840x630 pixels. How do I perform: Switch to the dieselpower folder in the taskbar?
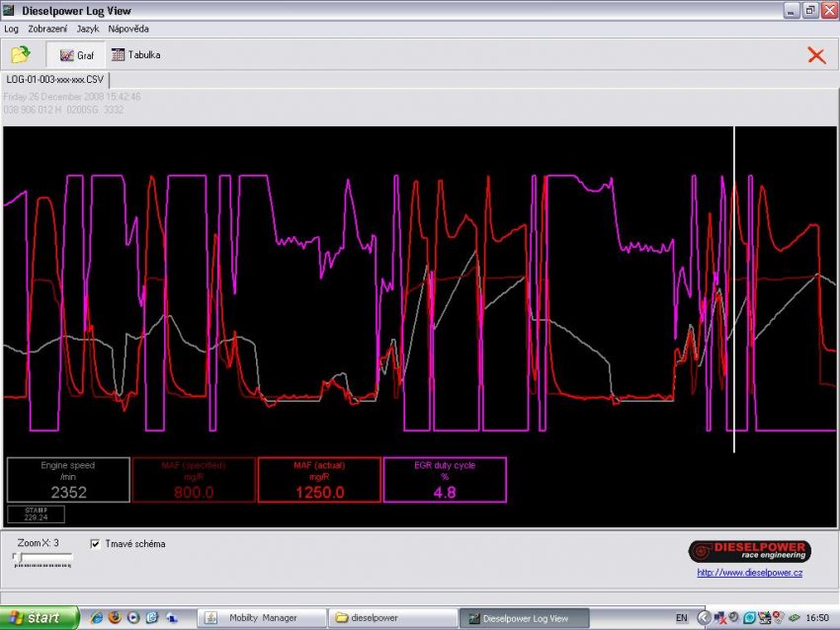pos(392,618)
